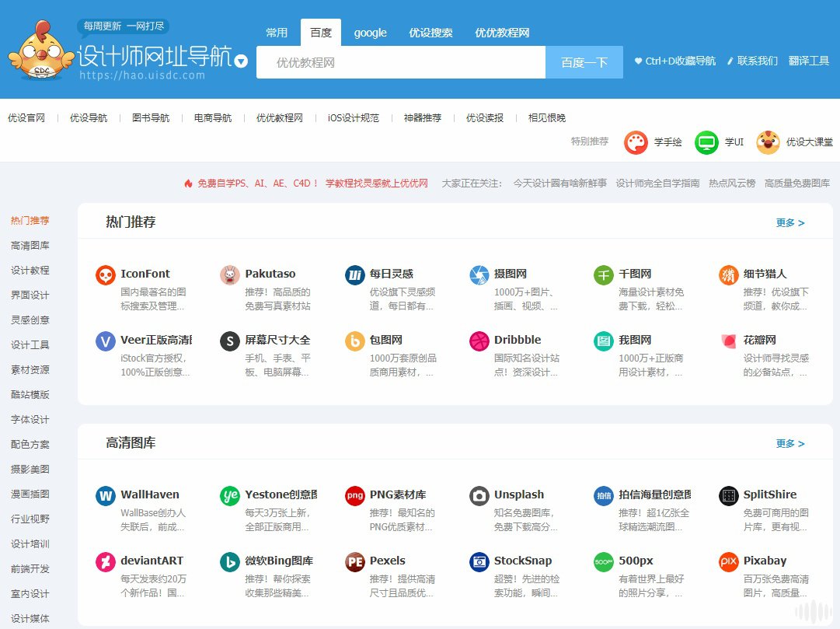Jump to 字体设计 sidebar category
Screen dimensions: 840x629
point(30,420)
